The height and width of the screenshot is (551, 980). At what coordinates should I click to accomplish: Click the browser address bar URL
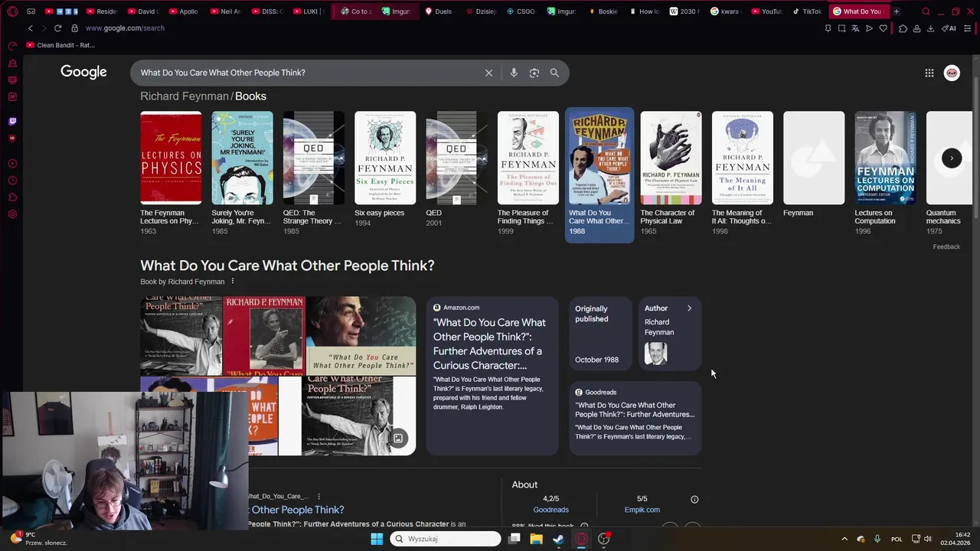pyautogui.click(x=125, y=28)
